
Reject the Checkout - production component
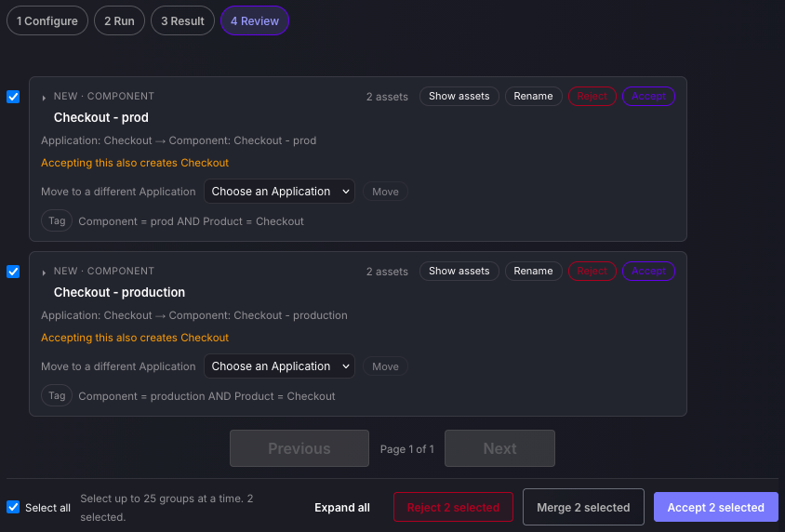click(x=592, y=271)
